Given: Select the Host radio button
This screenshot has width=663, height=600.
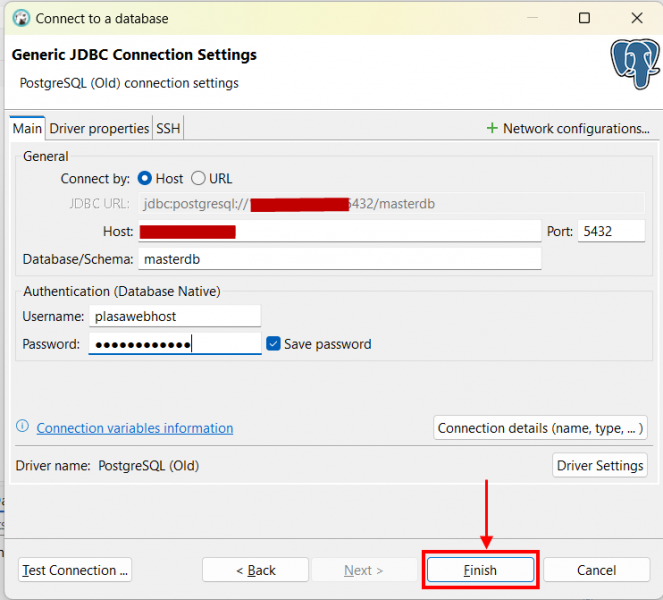Looking at the screenshot, I should coord(145,178).
